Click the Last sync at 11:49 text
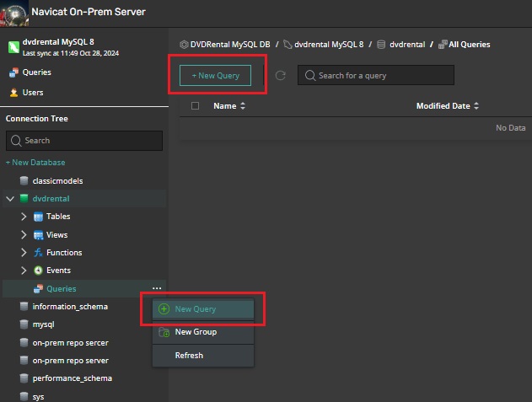532x402 pixels. tap(71, 53)
